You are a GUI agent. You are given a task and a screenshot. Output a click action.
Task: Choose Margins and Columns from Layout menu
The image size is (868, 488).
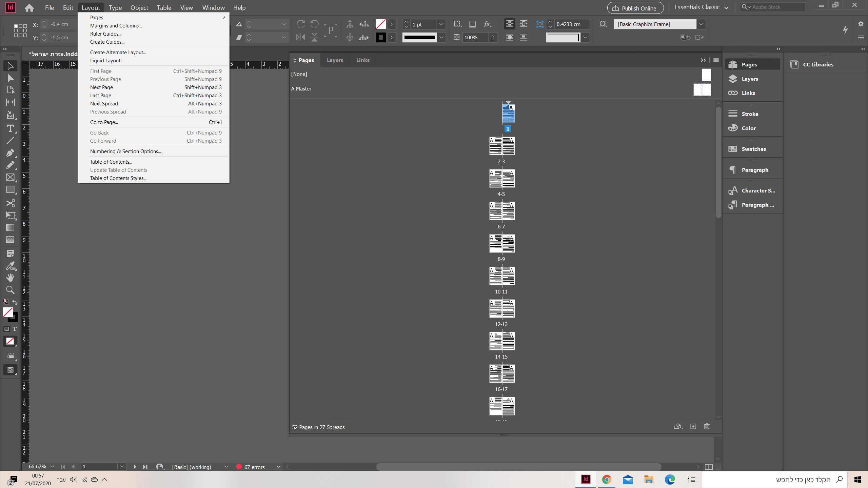coord(116,26)
